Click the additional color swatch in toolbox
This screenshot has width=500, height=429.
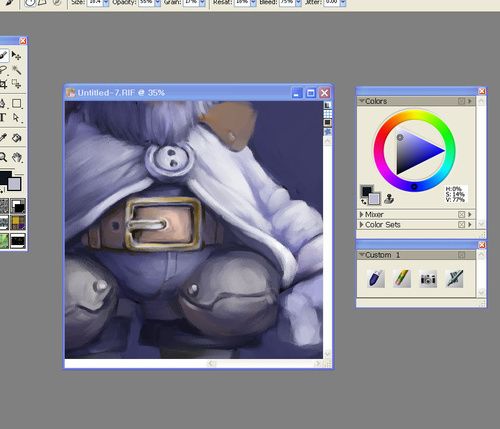[x=15, y=184]
